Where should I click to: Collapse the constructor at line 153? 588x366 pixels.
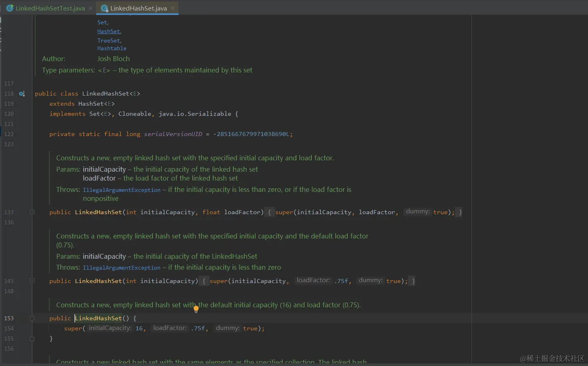point(32,318)
